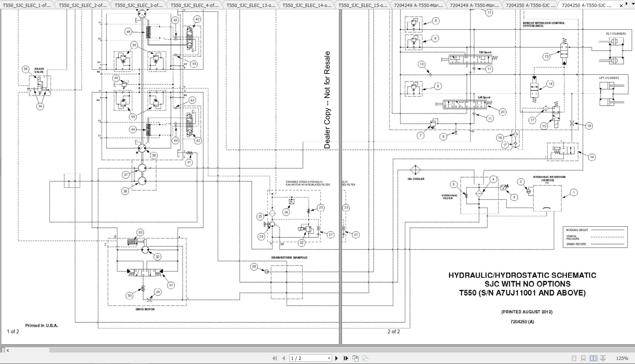Click the DRAIN/RETURN MANIFOLD label

coord(289,257)
